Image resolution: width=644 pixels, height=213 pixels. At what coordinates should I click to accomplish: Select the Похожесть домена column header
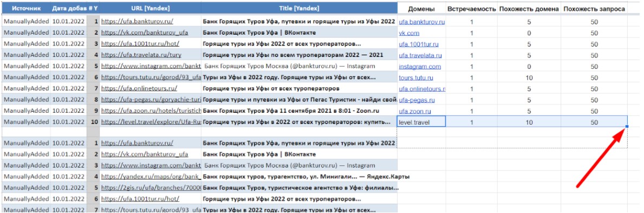point(529,9)
